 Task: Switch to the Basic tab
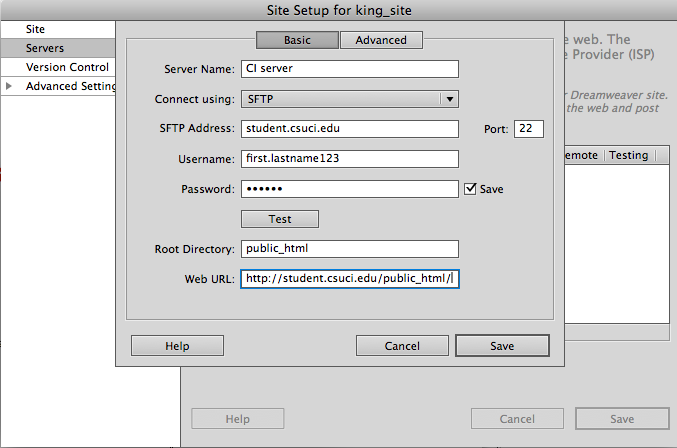[298, 40]
